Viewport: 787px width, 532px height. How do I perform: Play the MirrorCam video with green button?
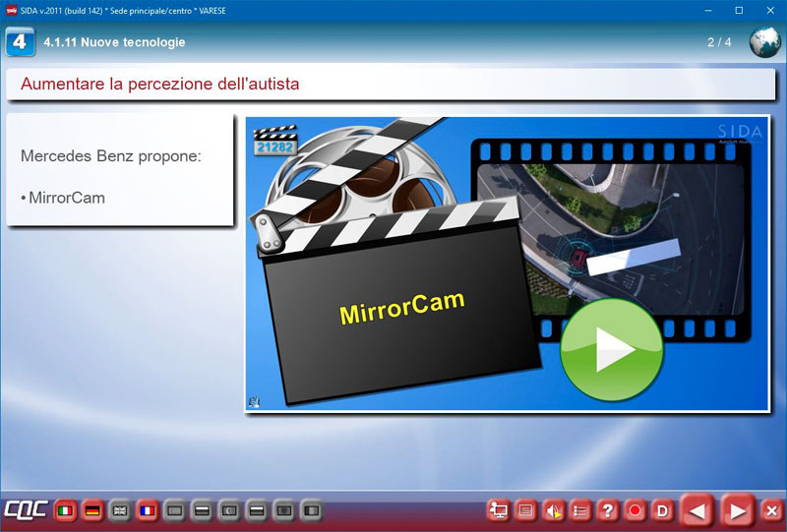click(611, 350)
